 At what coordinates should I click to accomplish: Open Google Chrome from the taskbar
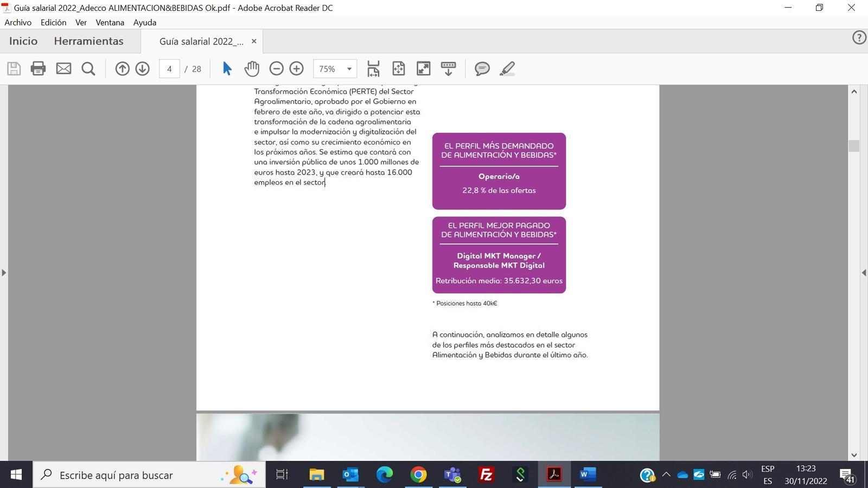pyautogui.click(x=418, y=475)
